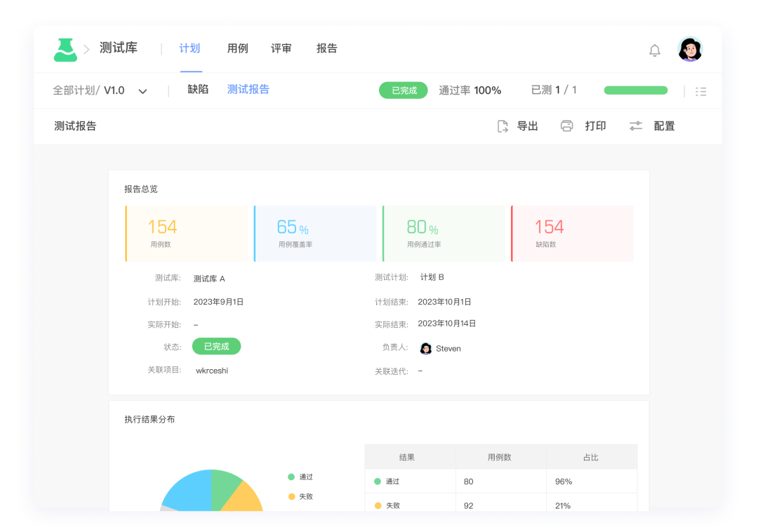Switch to the 计划 tab
758x532 pixels.
(x=189, y=48)
